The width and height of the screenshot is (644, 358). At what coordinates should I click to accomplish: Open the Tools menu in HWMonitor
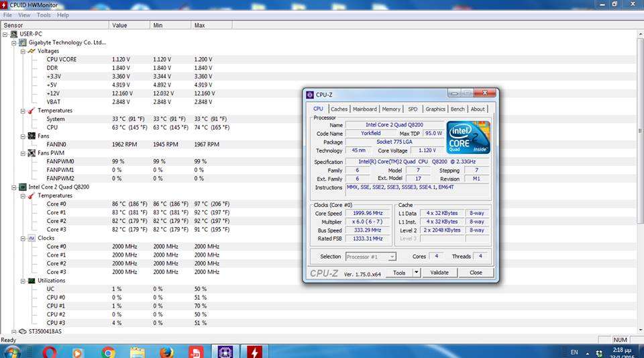click(x=44, y=15)
